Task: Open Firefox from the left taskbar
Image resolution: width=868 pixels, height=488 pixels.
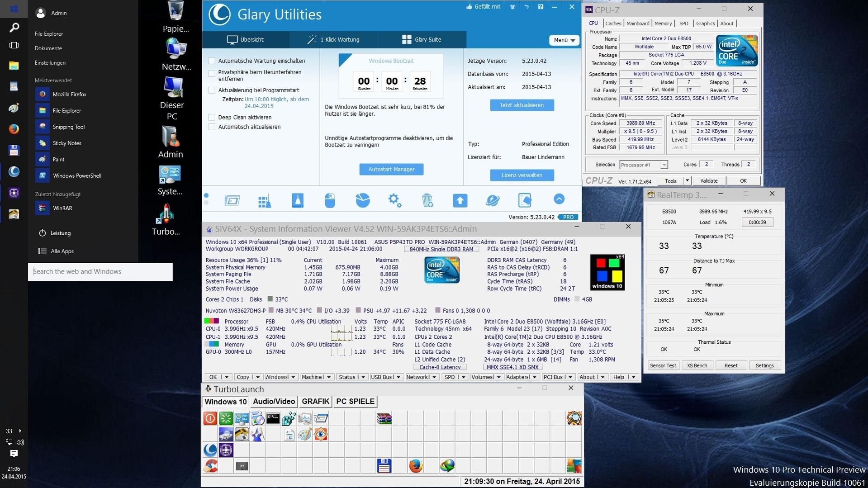Action: tap(14, 129)
